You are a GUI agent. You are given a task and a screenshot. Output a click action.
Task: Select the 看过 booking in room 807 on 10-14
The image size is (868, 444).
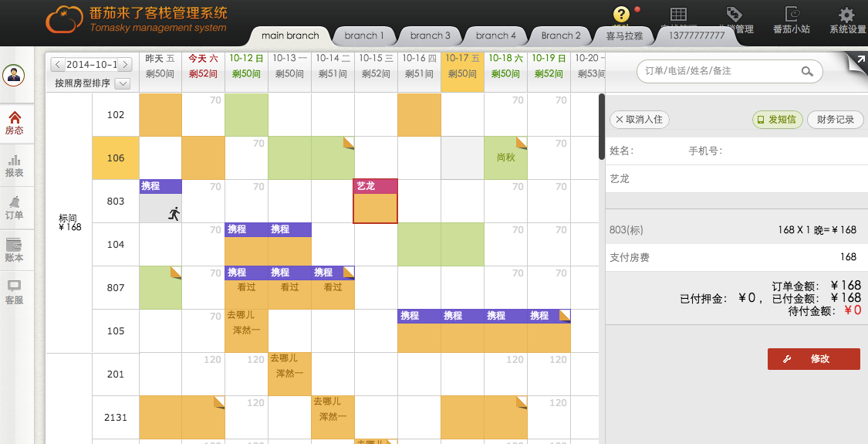pos(333,287)
